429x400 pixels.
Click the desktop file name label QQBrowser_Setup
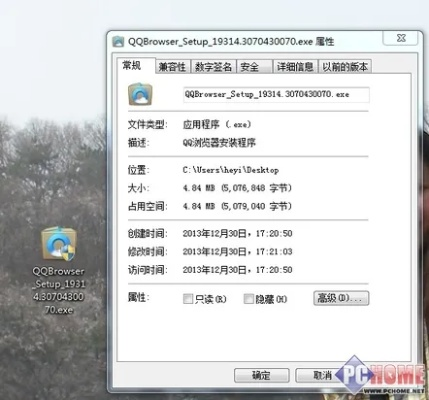pyautogui.click(x=59, y=290)
